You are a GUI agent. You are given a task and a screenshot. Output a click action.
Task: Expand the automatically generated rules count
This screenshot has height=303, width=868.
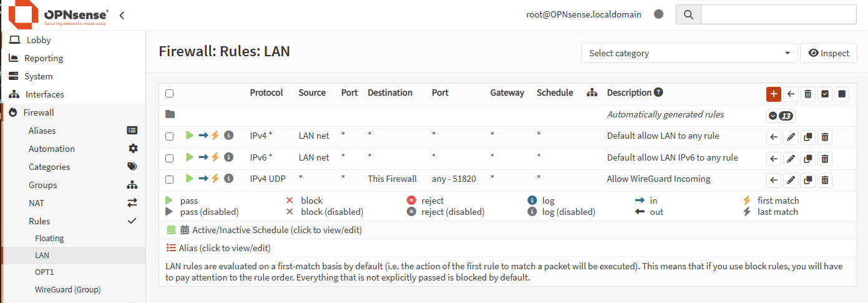pos(781,116)
